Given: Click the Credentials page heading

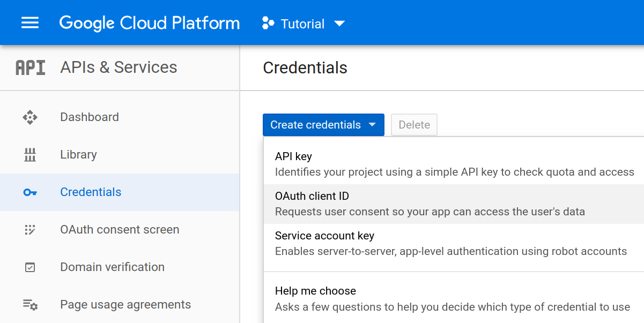Looking at the screenshot, I should (x=305, y=68).
